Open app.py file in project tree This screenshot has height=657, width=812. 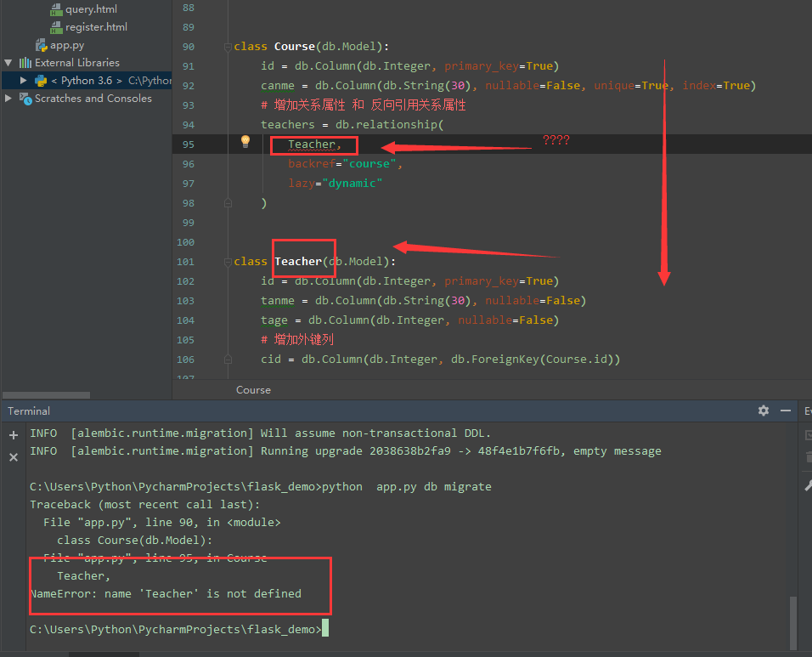(67, 45)
